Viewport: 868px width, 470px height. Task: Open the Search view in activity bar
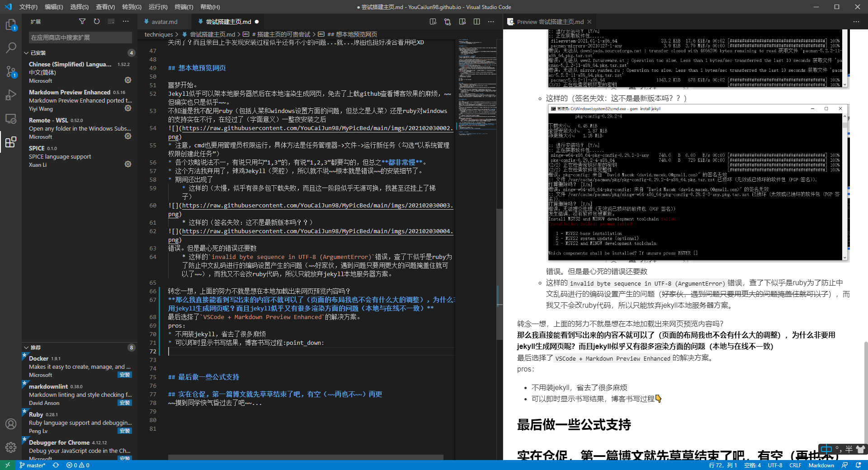point(11,47)
